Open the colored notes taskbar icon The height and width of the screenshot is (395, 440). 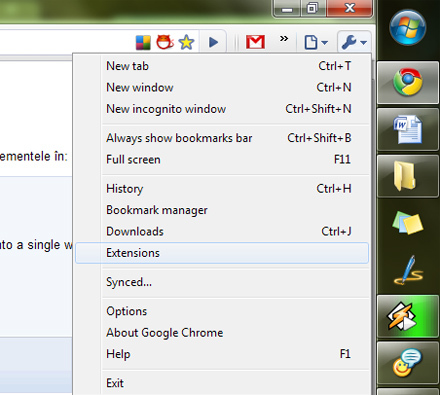tap(408, 223)
